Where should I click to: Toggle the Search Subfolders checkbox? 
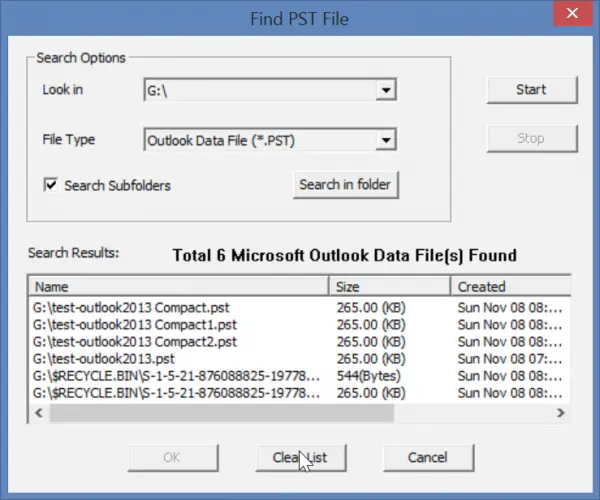51,185
